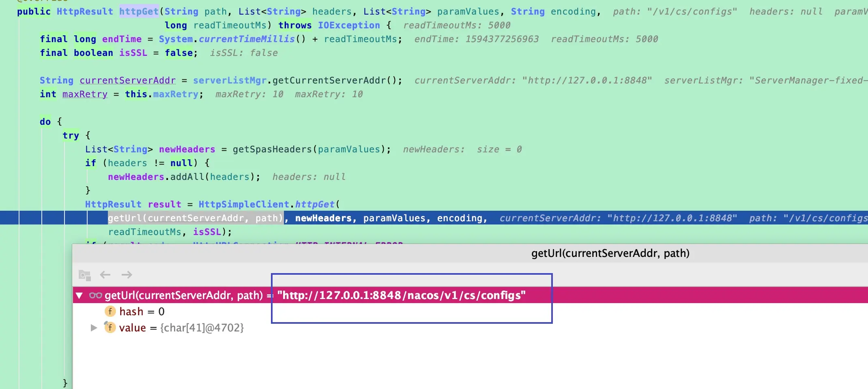Click inline hint endTime: 1594377256963

[477, 39]
